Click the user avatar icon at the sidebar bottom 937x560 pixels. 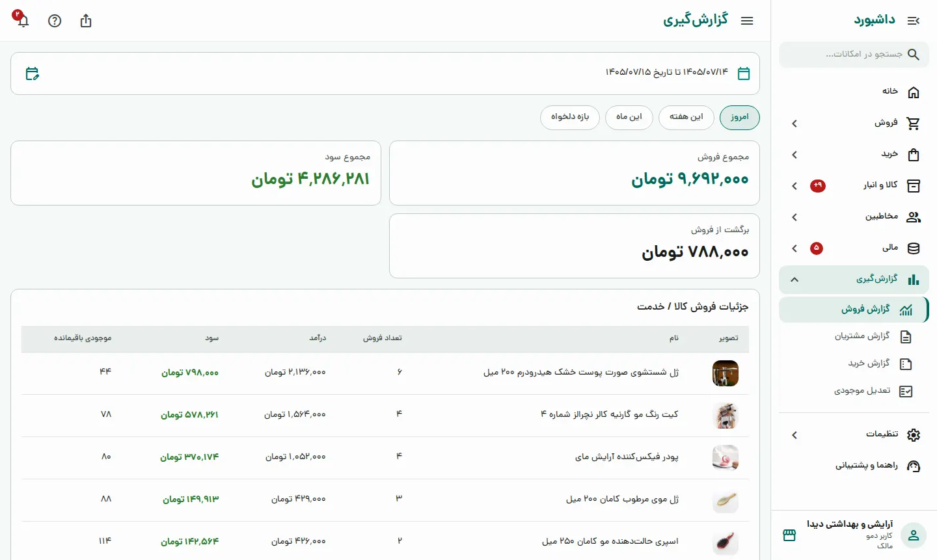click(x=914, y=535)
